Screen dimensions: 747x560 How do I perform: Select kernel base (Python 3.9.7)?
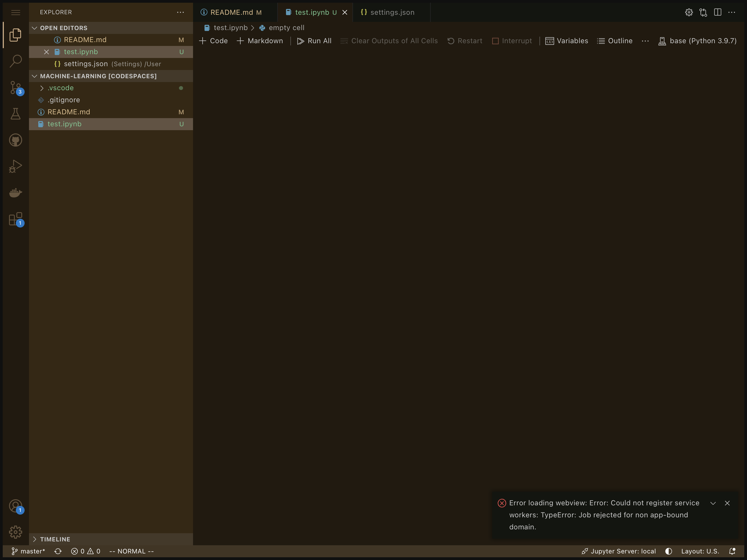pyautogui.click(x=697, y=40)
